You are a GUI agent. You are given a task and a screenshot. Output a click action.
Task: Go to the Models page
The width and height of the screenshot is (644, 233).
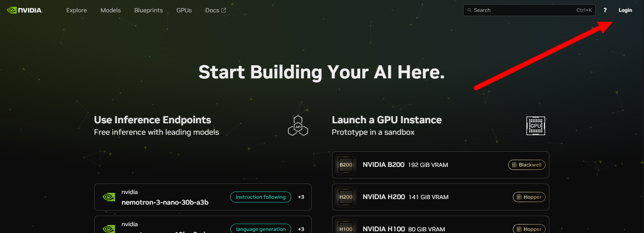point(110,10)
